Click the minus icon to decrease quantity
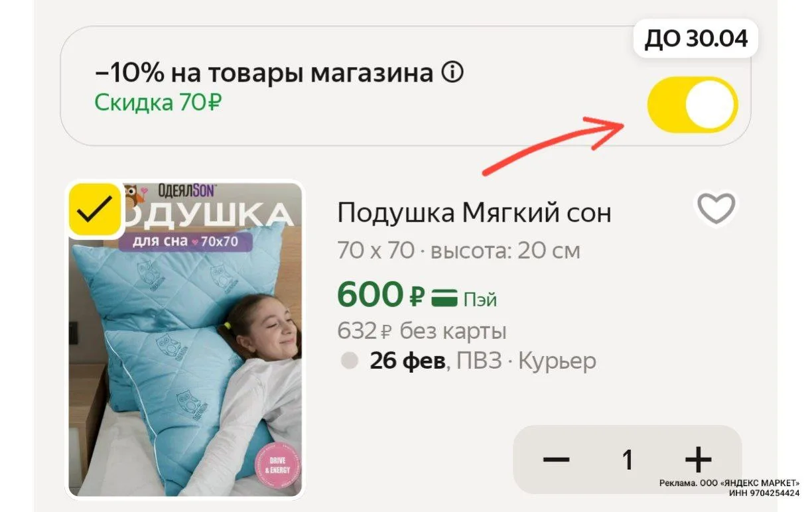 pyautogui.click(x=556, y=459)
